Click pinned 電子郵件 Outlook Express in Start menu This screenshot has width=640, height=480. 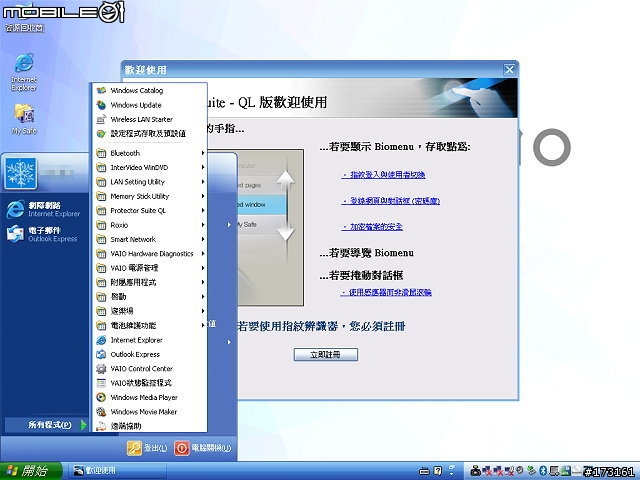click(x=42, y=234)
